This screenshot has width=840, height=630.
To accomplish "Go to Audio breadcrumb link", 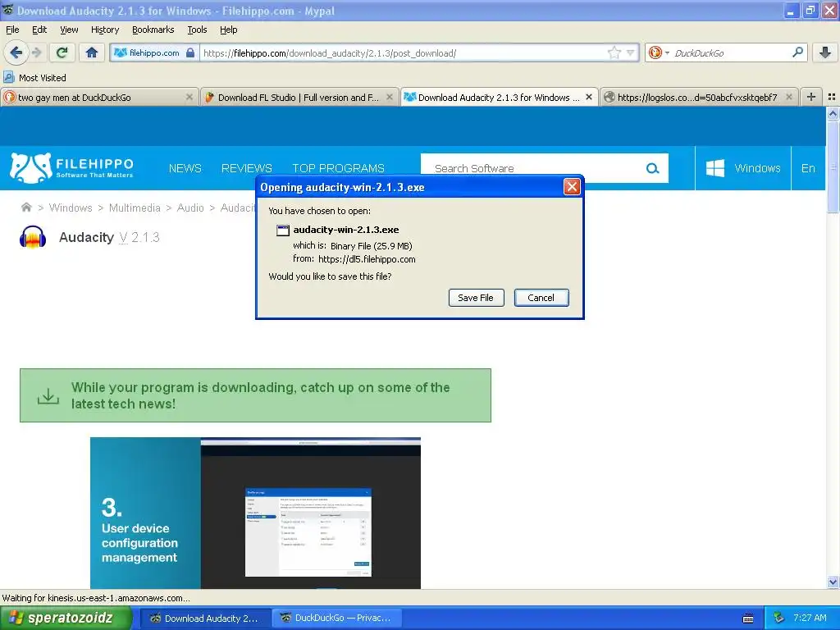I will [190, 208].
